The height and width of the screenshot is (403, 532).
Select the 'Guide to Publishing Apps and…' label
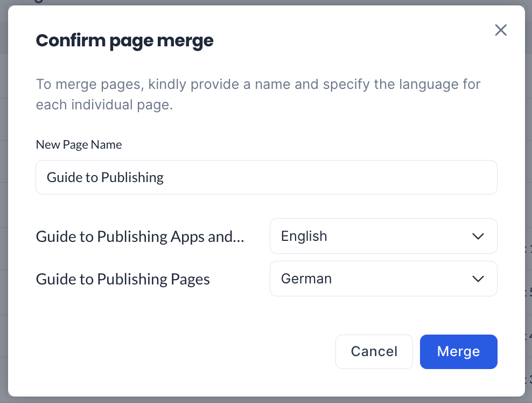coord(140,237)
